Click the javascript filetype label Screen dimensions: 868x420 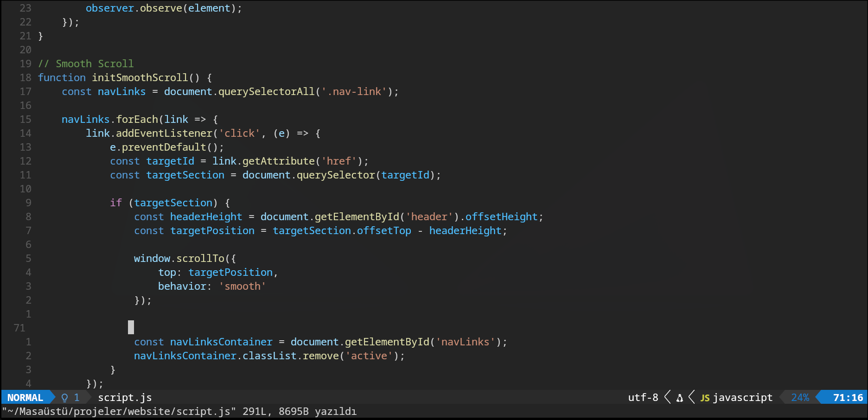pyautogui.click(x=742, y=397)
